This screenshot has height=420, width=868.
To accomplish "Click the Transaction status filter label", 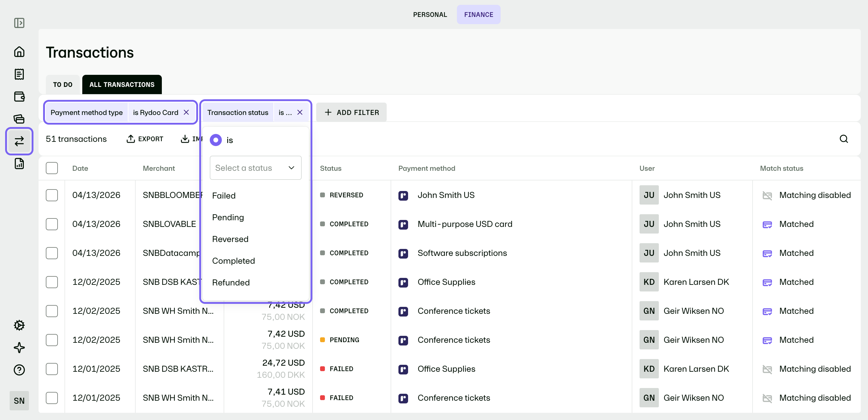I will [237, 112].
